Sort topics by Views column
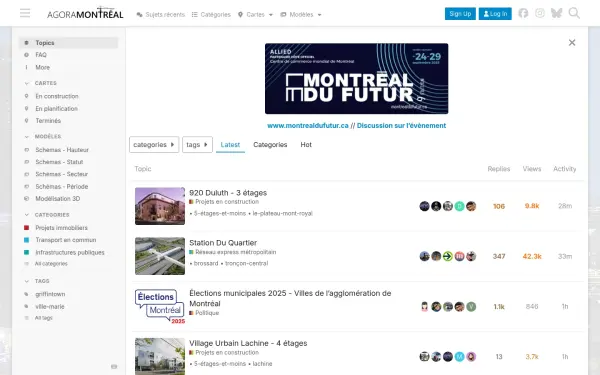Viewport: 600px width, 375px height. pos(532,169)
